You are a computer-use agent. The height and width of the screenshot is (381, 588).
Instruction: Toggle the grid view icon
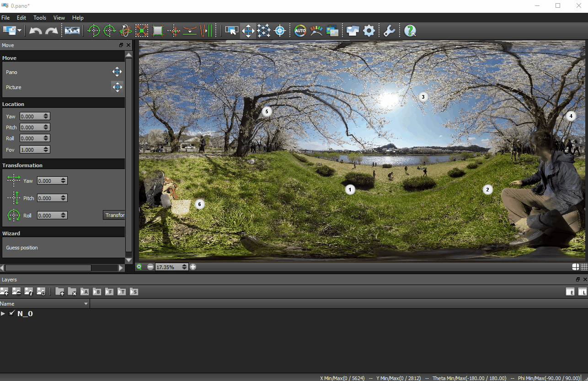[583, 267]
